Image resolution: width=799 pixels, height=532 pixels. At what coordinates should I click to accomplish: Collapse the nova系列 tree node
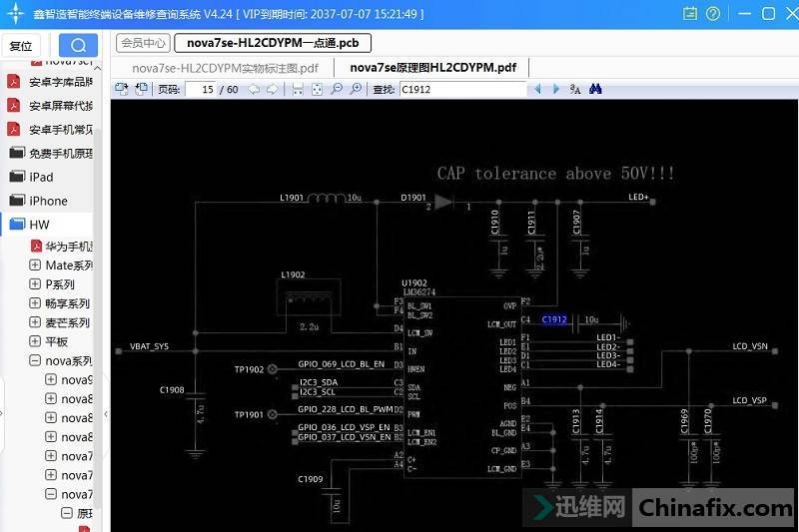35,360
